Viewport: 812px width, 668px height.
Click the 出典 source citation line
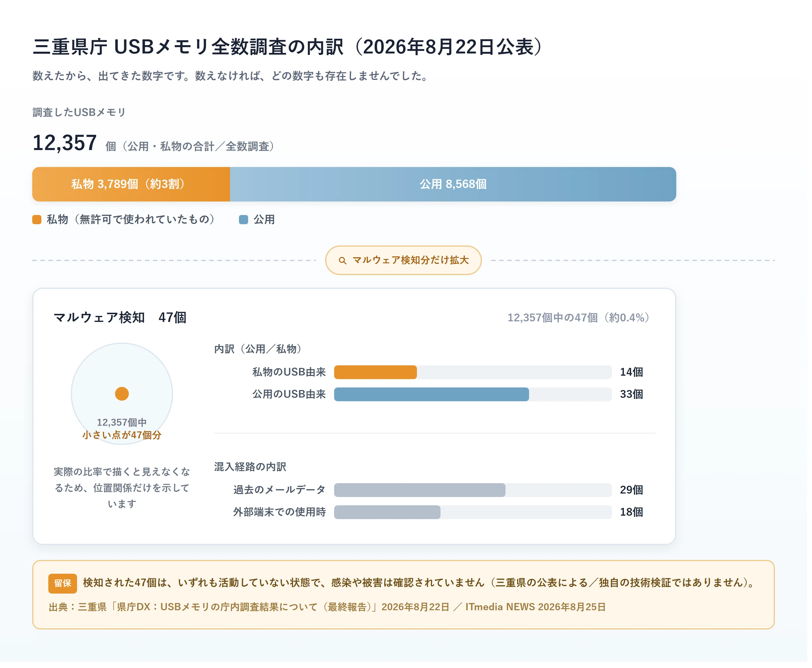point(327,607)
